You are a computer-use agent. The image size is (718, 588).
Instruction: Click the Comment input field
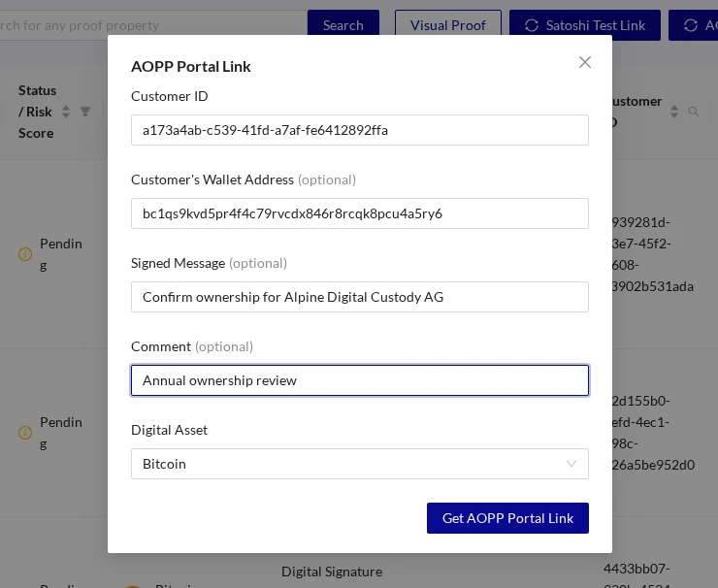tap(359, 380)
